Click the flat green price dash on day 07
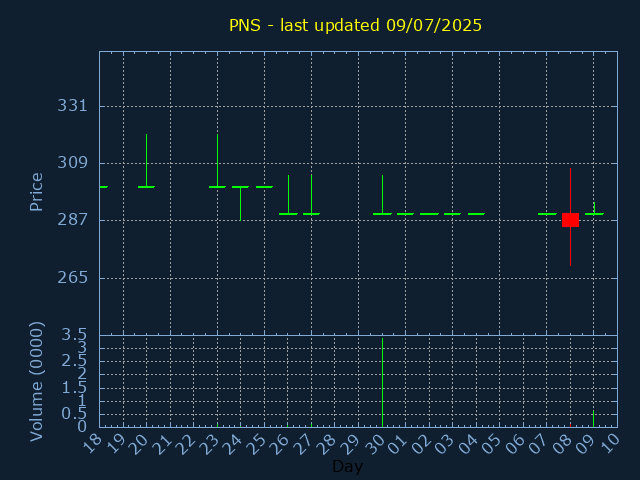 tap(547, 214)
